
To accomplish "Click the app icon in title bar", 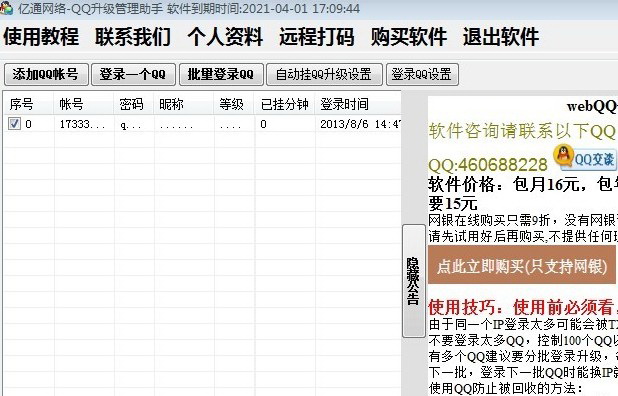I will click(6, 8).
